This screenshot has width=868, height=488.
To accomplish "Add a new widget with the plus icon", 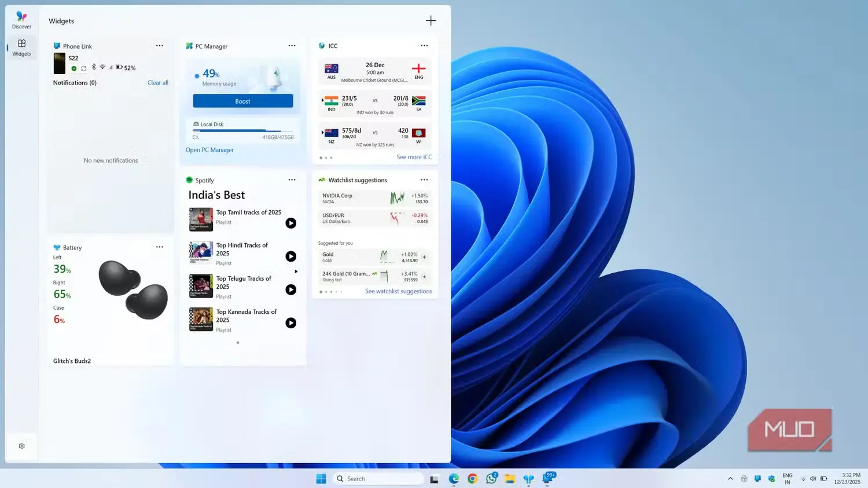I will tap(431, 21).
